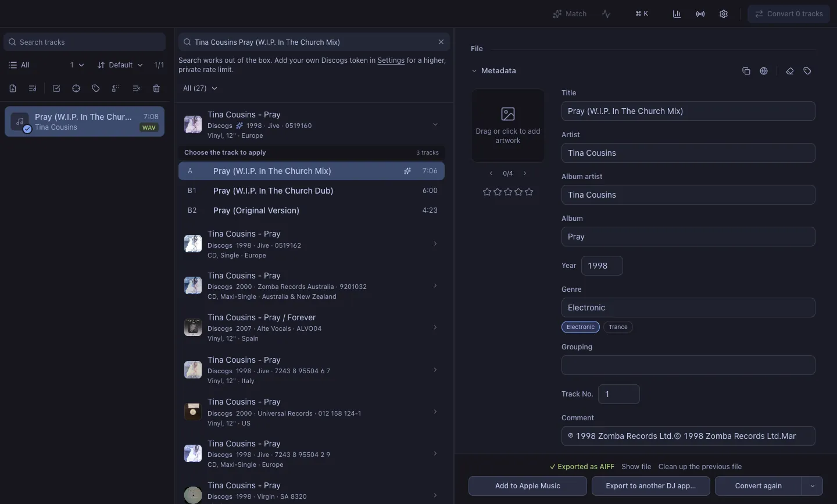
Task: Click the add file icon in track toolbar
Action: [x=13, y=88]
